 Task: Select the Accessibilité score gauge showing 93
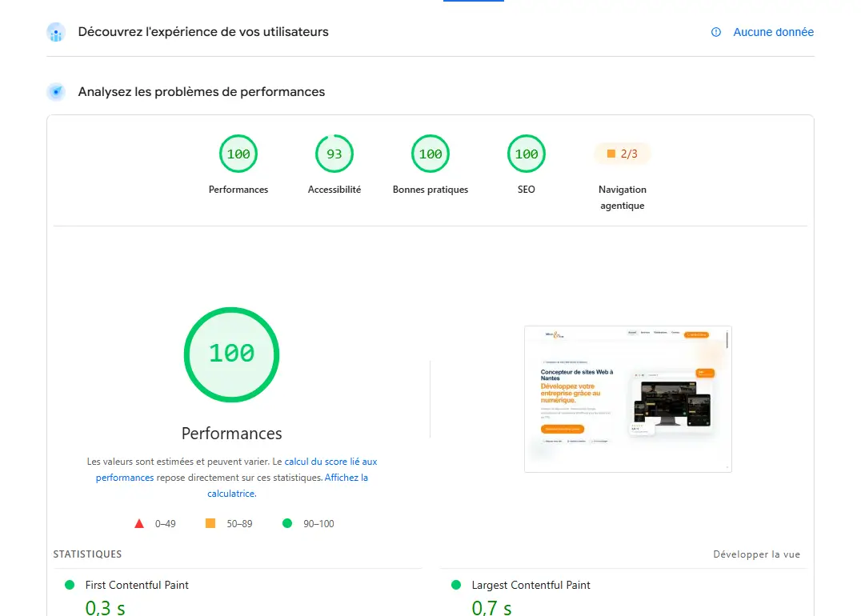[334, 154]
